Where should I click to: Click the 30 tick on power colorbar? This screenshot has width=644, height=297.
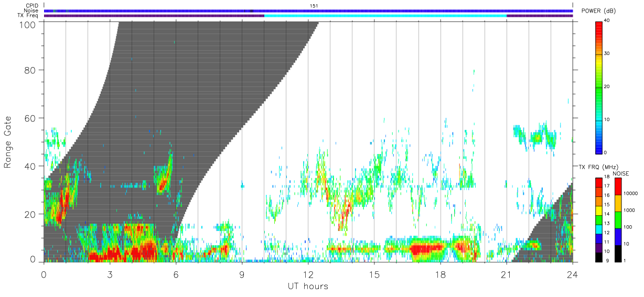click(x=607, y=53)
